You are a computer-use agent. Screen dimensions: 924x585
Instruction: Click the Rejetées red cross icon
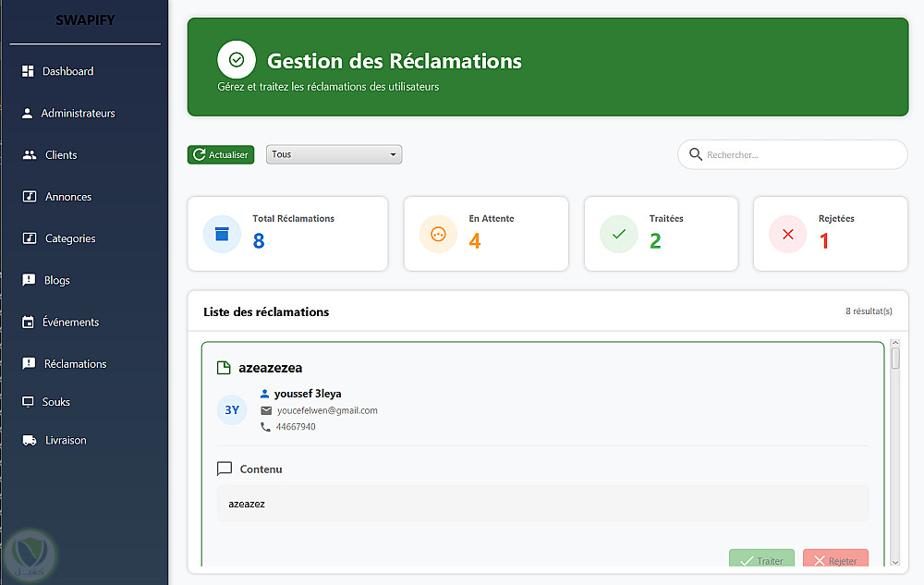[787, 234]
